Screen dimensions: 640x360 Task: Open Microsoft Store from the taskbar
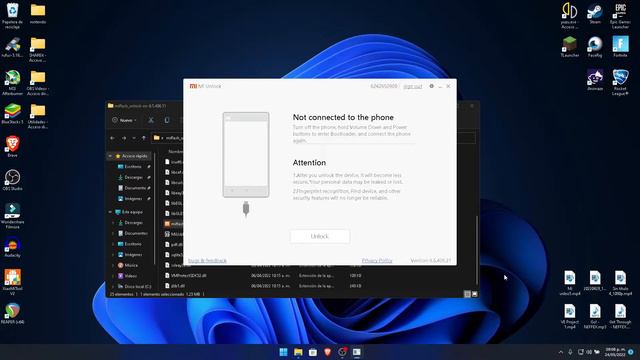pyautogui.click(x=313, y=352)
